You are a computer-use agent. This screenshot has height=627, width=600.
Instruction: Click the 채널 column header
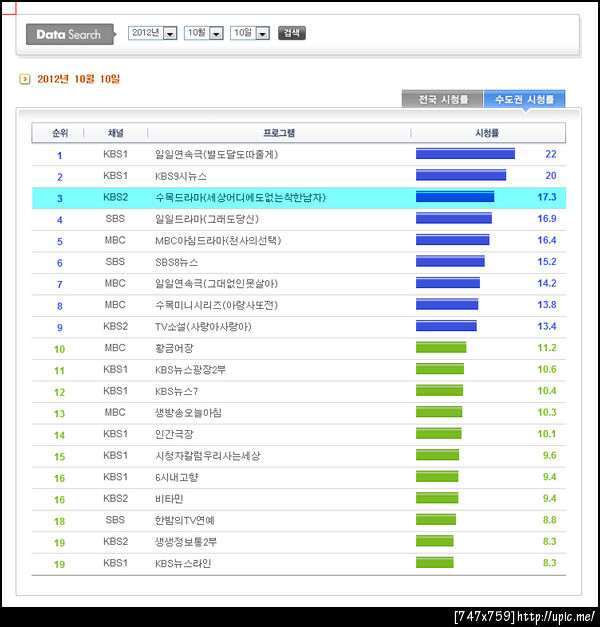point(116,133)
